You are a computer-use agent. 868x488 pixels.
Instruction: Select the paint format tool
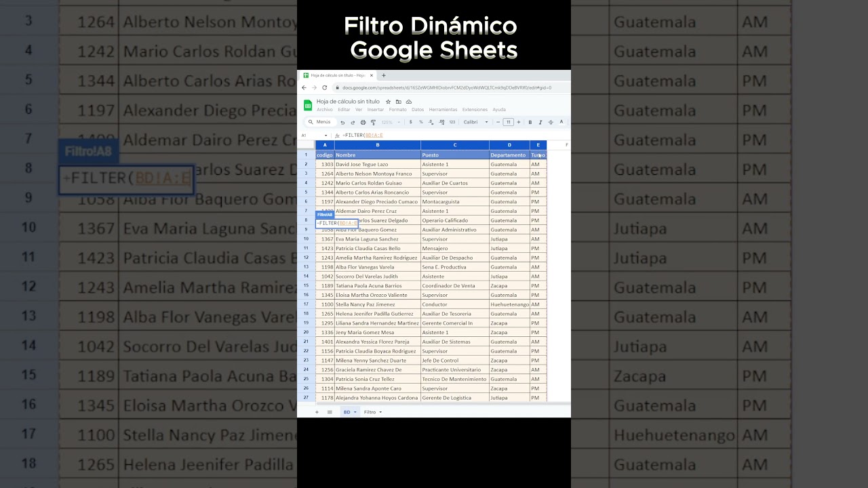[373, 122]
